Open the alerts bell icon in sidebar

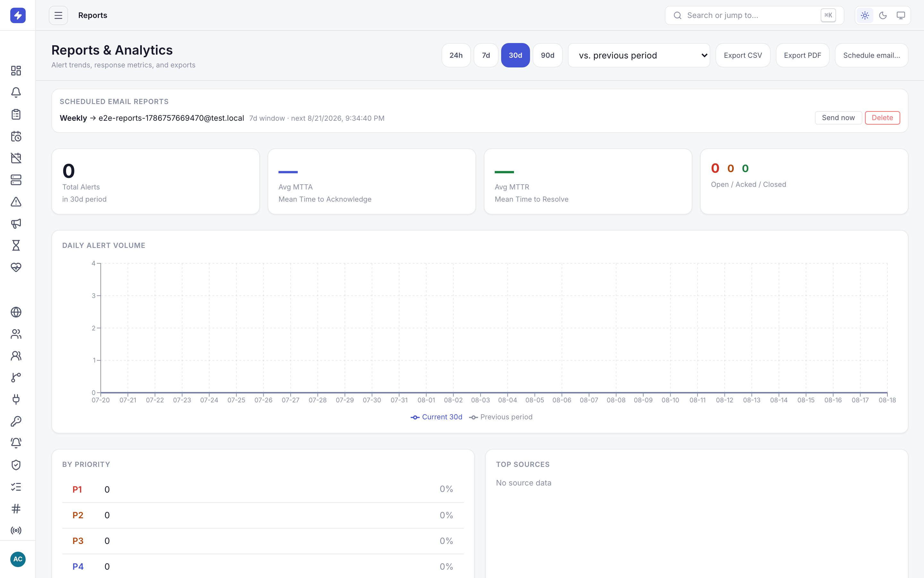[16, 92]
